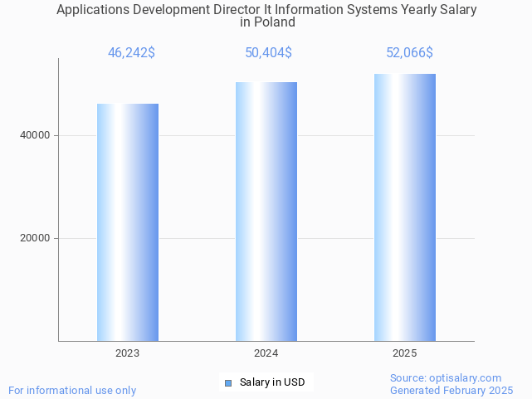This screenshot has height=399, width=532.
Task: Select the 46,242$ value label
Action: (x=131, y=53)
